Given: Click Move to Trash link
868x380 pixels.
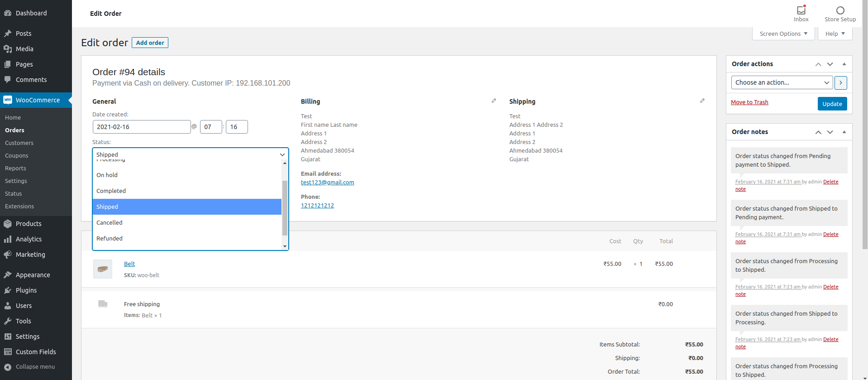Looking at the screenshot, I should coord(749,102).
